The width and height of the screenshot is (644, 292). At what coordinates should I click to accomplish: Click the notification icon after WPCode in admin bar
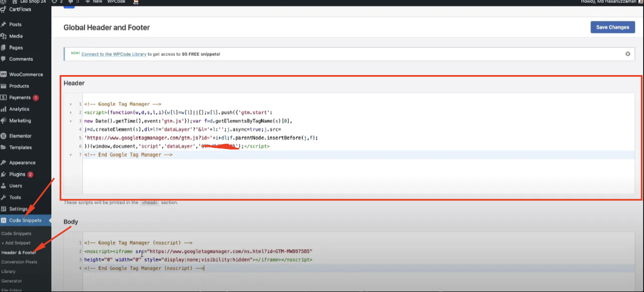pyautogui.click(x=136, y=2)
